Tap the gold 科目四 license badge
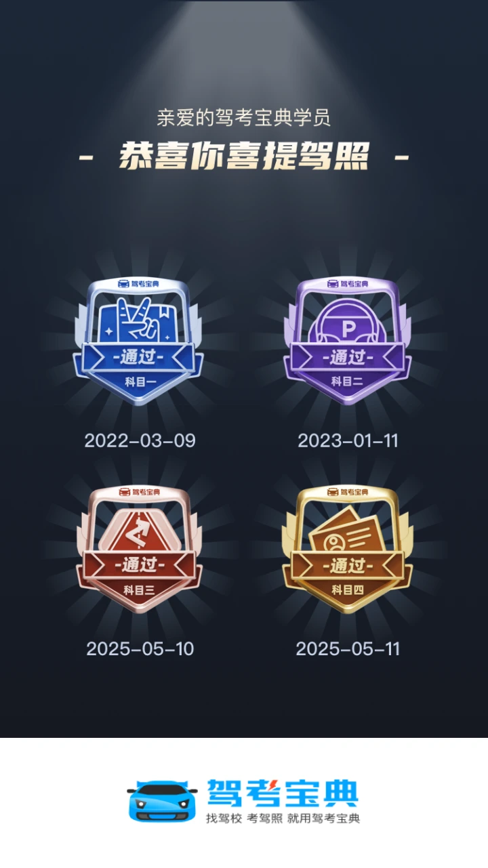The height and width of the screenshot is (868, 488). [348, 549]
